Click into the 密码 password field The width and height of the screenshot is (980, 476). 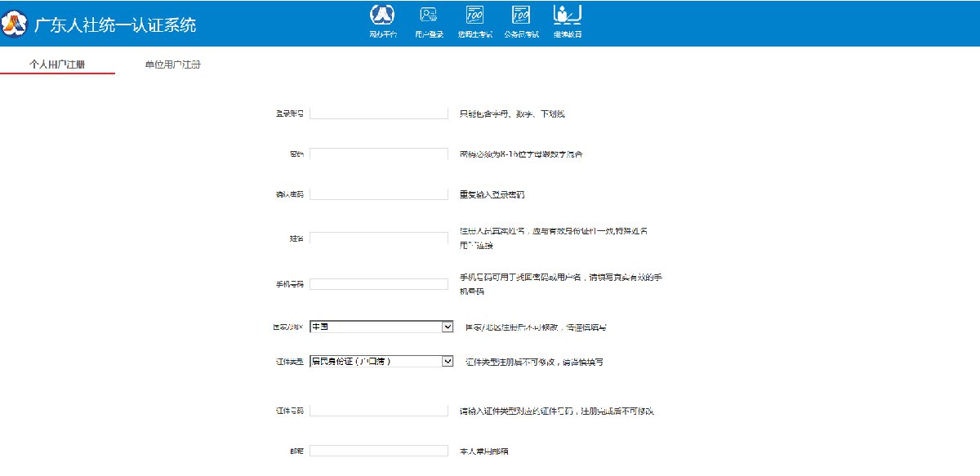379,153
